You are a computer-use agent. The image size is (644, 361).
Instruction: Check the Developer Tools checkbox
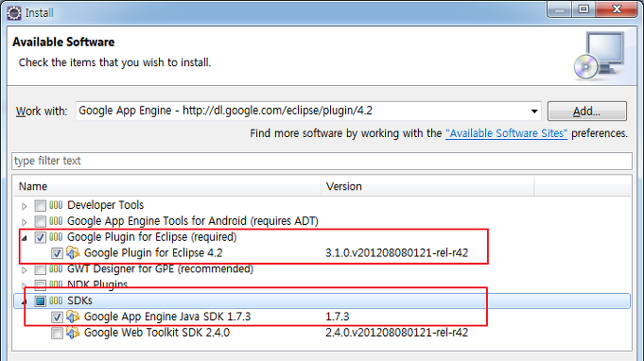point(40,205)
